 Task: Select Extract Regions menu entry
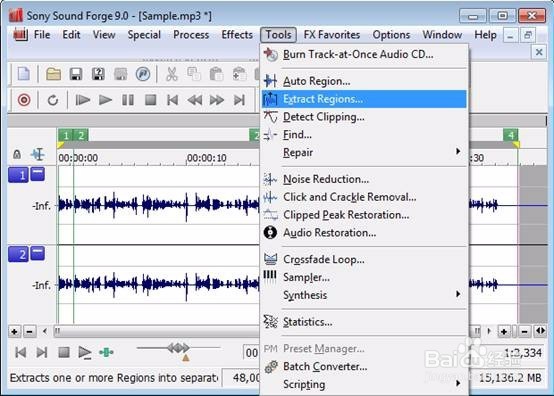coord(364,99)
